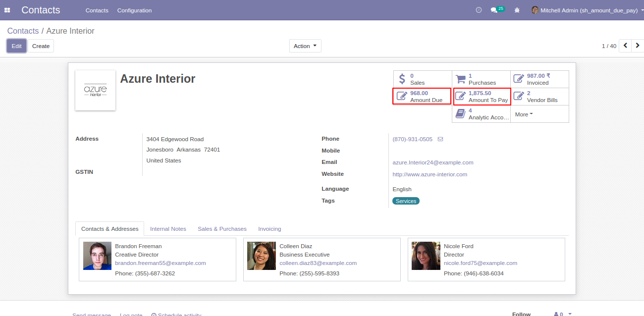
Task: Open http://www.azure-interior.com website link
Action: coord(429,174)
